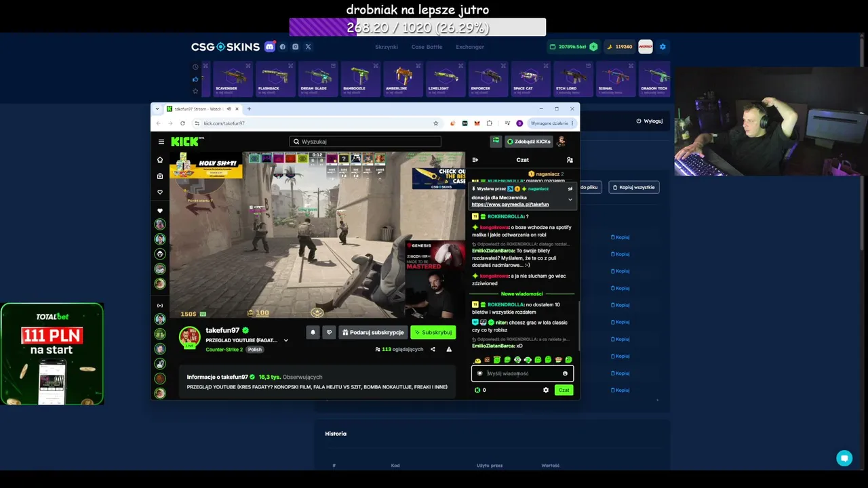Open the CSGOSkins support chat bubble

[x=844, y=458]
